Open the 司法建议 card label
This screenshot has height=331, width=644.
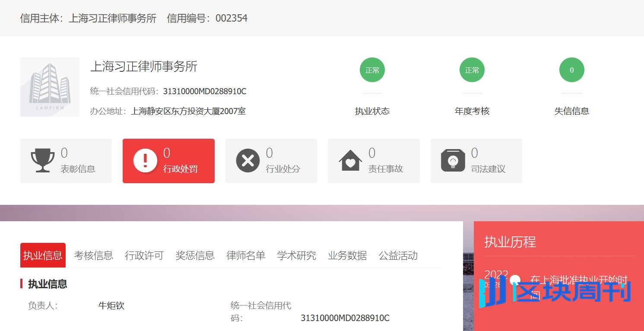click(x=488, y=169)
